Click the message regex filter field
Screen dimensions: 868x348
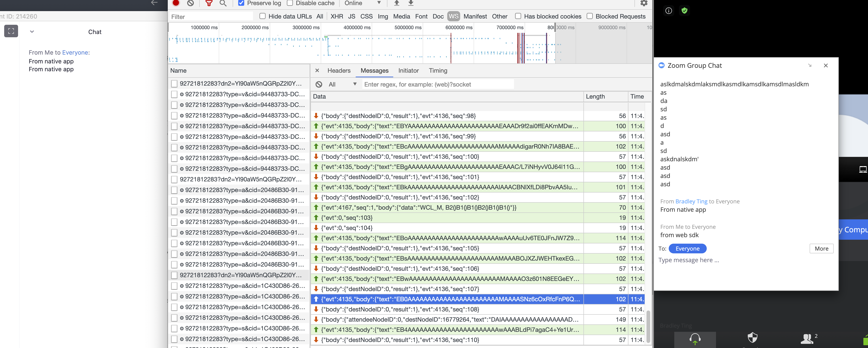coord(437,84)
